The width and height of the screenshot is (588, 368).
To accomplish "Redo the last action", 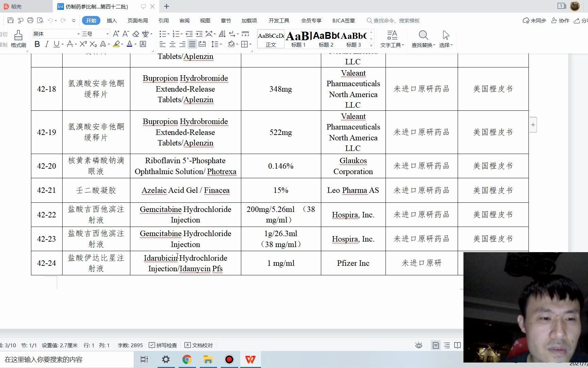I will coord(63,20).
